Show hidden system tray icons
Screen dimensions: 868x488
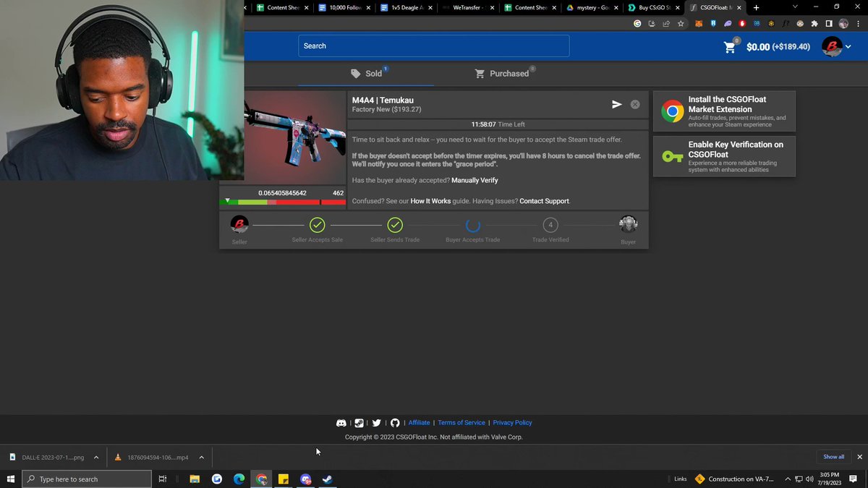[788, 479]
